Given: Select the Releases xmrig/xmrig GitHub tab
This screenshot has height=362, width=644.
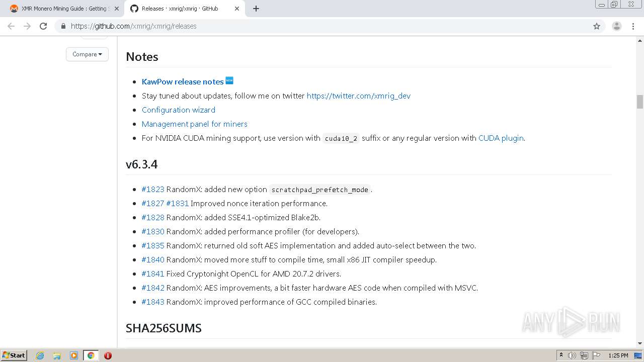Looking at the screenshot, I should coord(185,9).
